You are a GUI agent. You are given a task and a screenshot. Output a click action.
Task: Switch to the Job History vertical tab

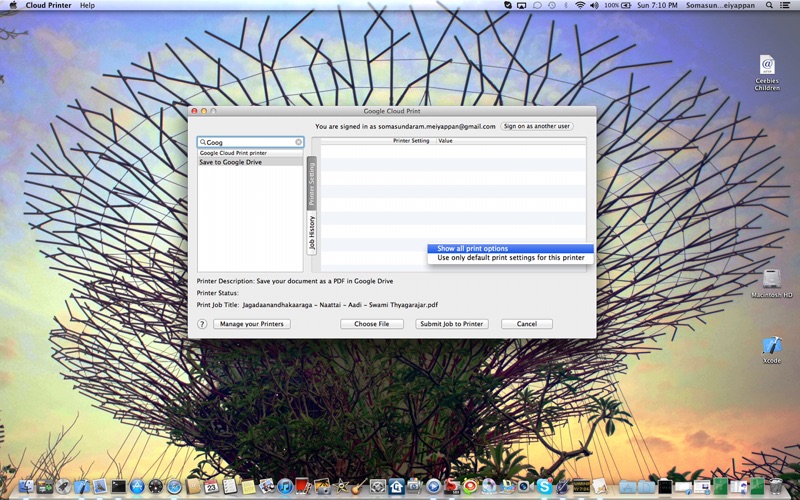point(312,233)
